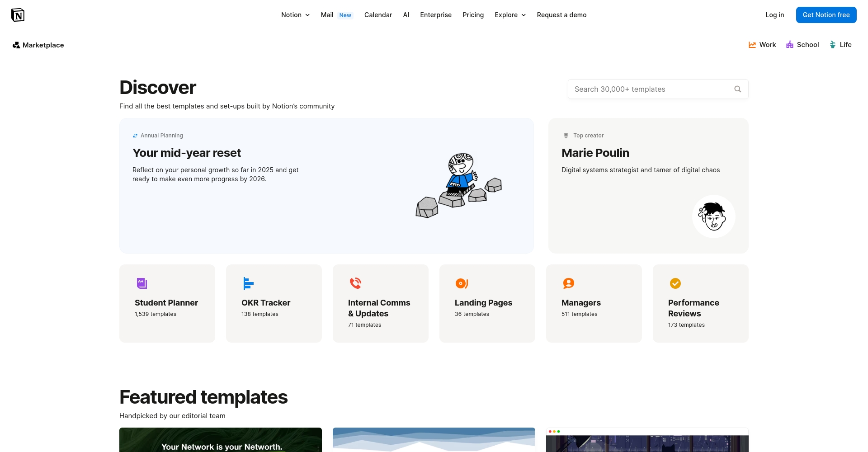The image size is (868, 452).
Task: Open the Enterprise nav item
Action: tap(436, 15)
